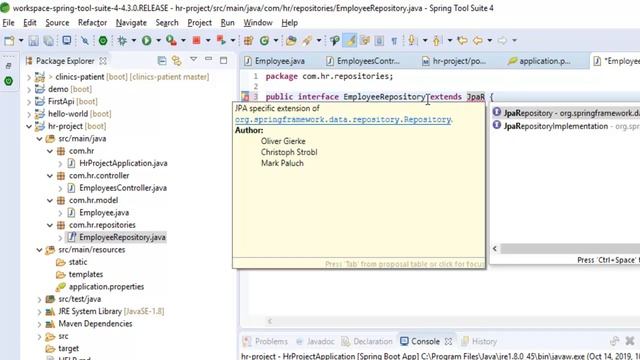Open the Javadoc view tab
Screen dimensions: 640x360
click(x=316, y=341)
